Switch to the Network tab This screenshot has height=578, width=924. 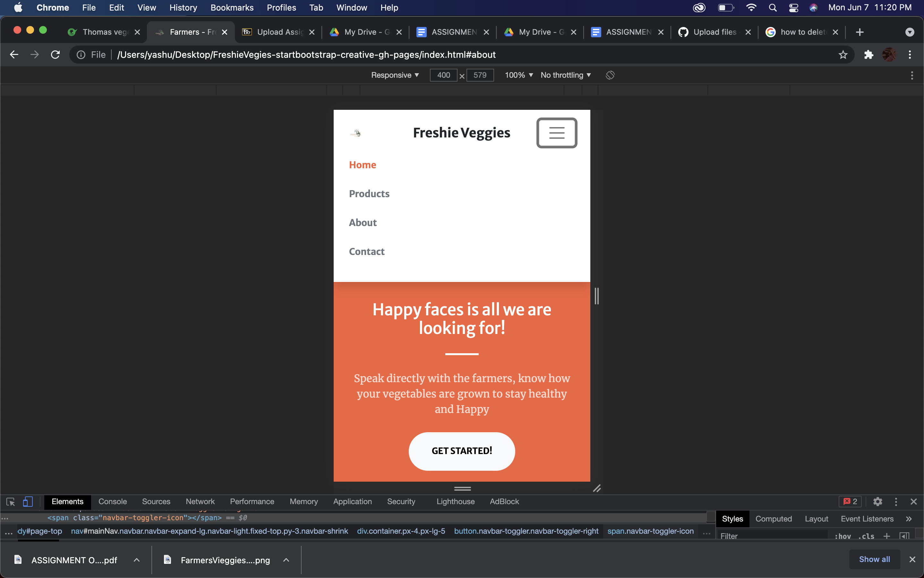(x=200, y=502)
